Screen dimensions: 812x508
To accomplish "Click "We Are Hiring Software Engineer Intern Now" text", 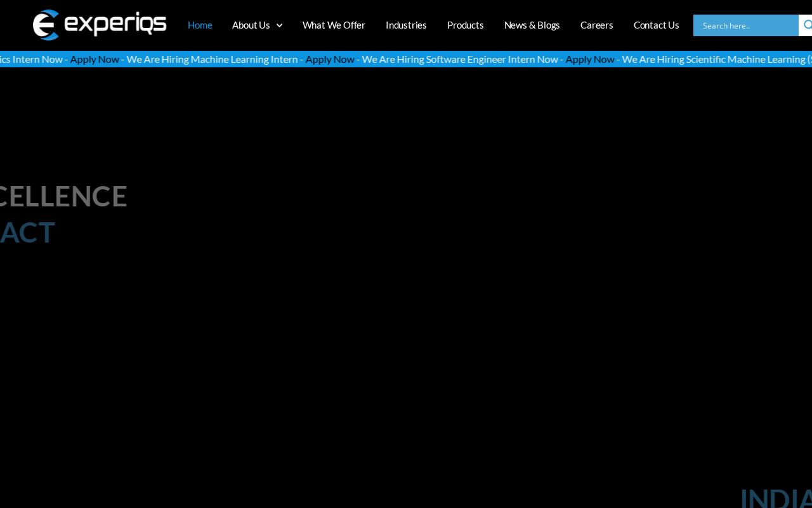I will point(460,59).
